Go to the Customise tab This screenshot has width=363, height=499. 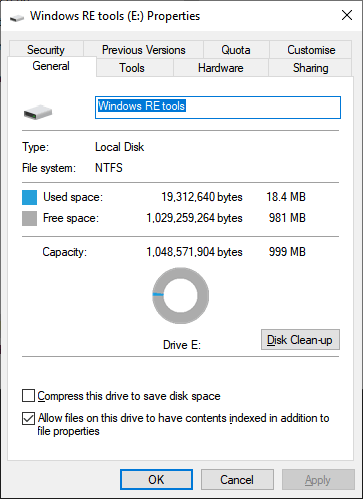pos(311,50)
